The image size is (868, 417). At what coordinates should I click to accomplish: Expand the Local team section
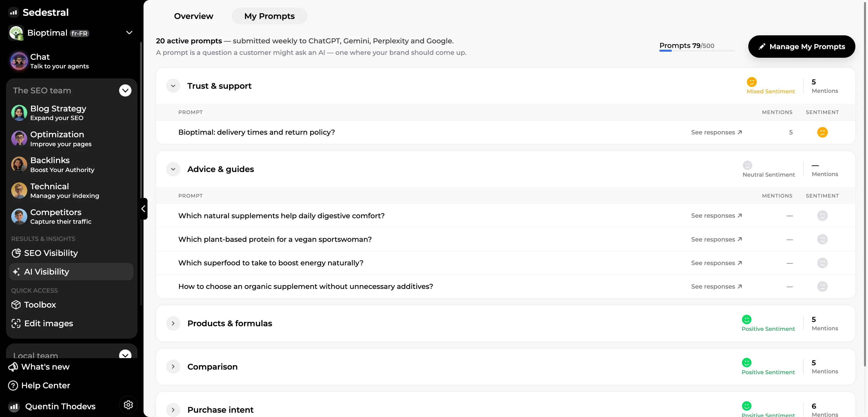point(125,355)
